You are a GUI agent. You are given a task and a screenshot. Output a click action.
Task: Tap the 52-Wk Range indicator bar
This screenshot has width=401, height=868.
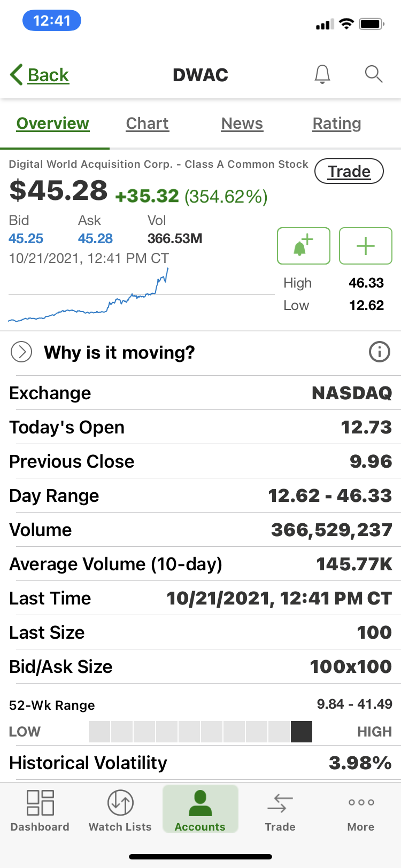pyautogui.click(x=200, y=732)
